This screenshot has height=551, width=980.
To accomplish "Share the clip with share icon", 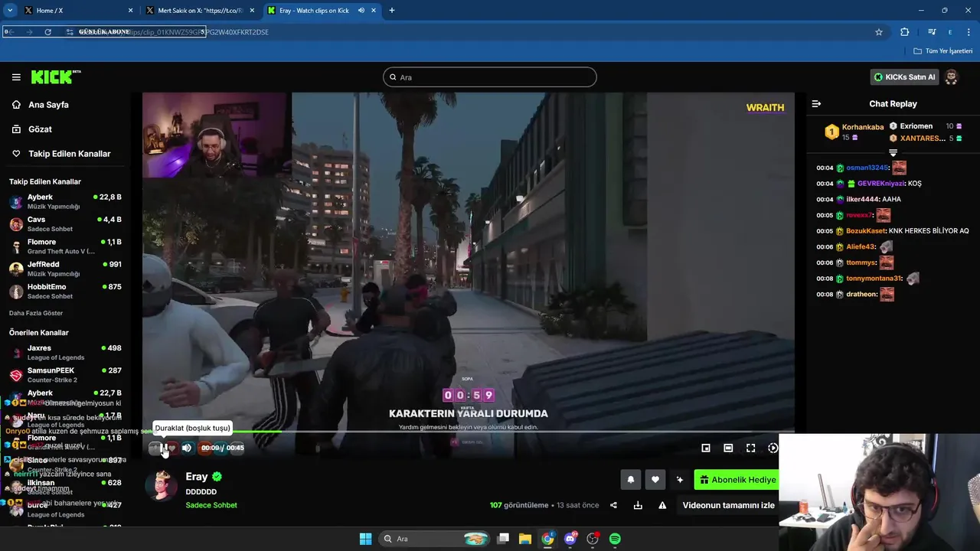I will click(x=613, y=505).
